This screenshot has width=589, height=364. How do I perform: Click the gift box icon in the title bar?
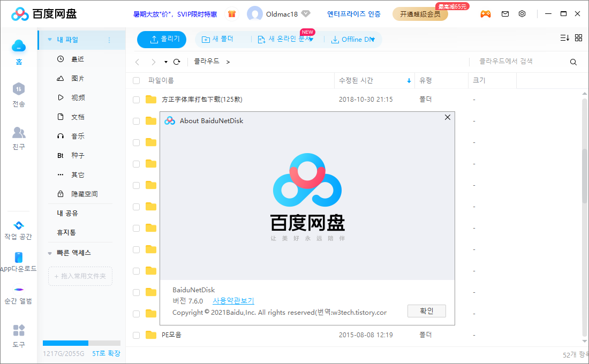click(x=232, y=14)
